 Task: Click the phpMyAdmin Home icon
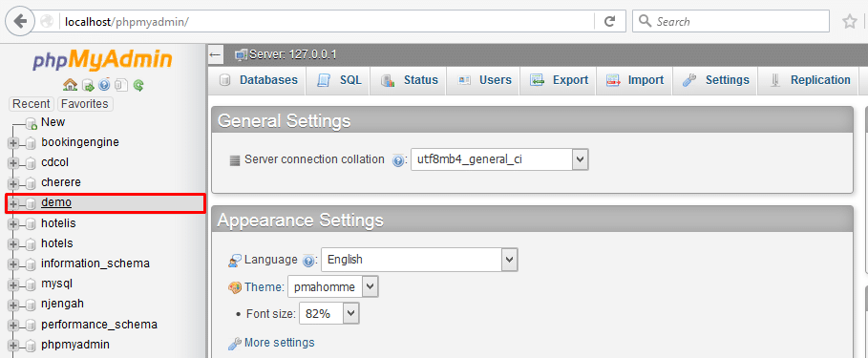click(x=70, y=85)
